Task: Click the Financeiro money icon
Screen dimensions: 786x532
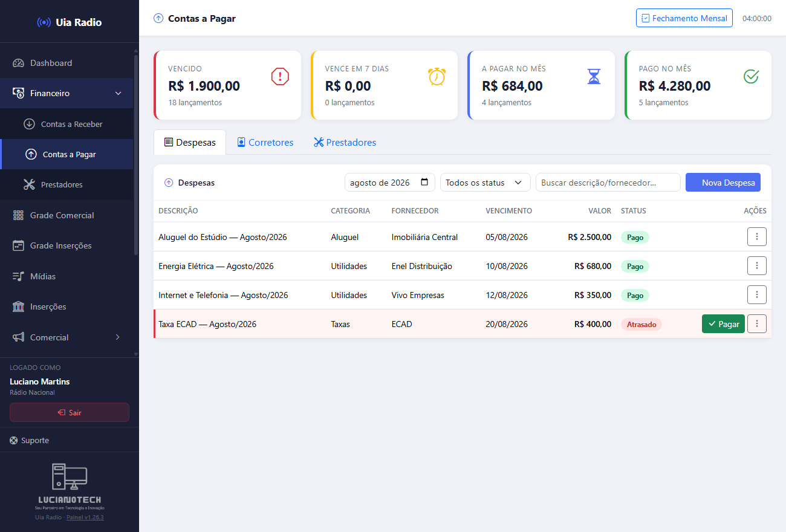Action: [x=18, y=93]
